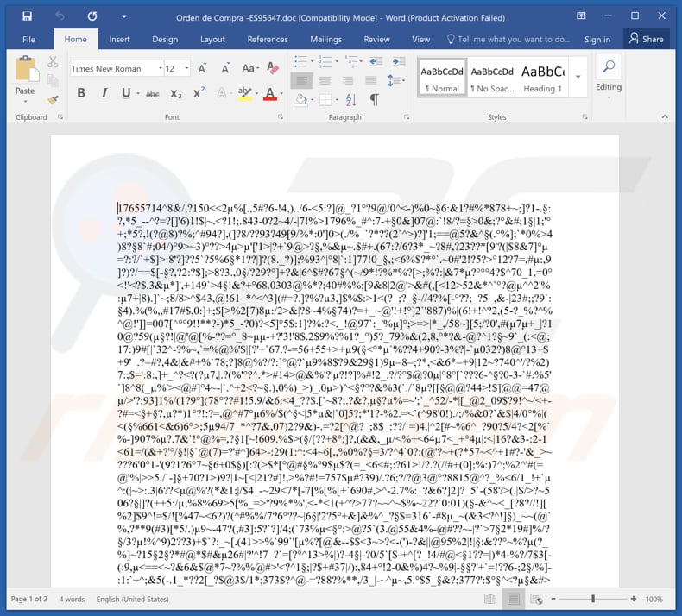
Task: Apply the Normal style
Action: pos(442,78)
